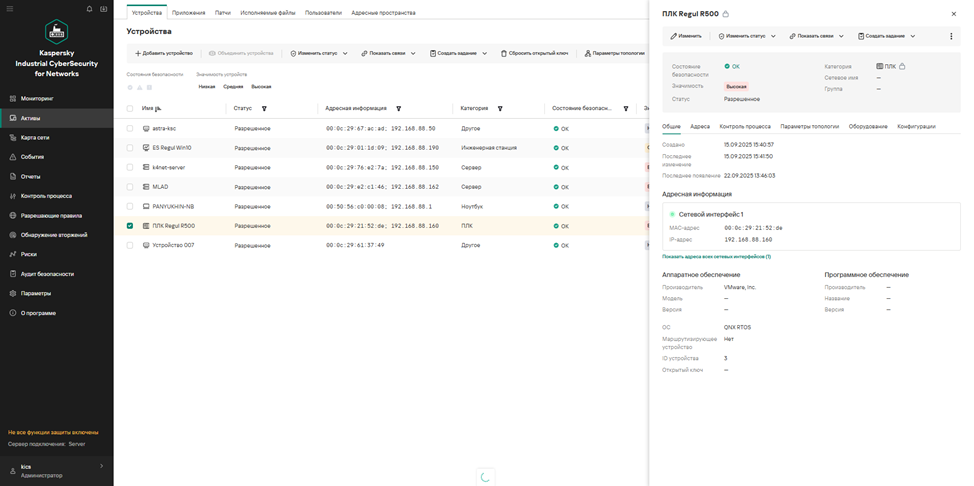Uncheck the ПЛК Regul R500 row checkbox
The height and width of the screenshot is (486, 974).
tap(130, 226)
